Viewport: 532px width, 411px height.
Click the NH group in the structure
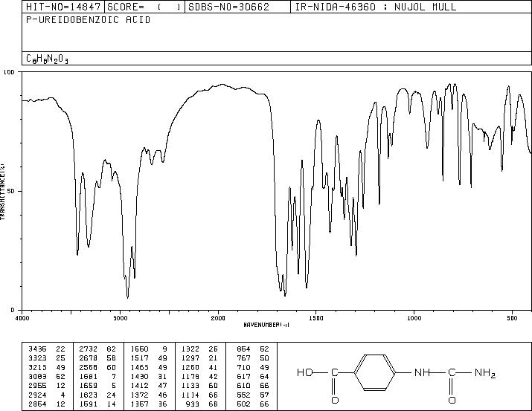pos(423,372)
